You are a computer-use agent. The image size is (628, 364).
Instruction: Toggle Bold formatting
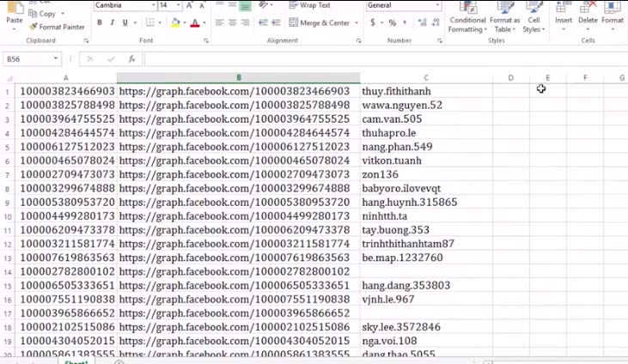[x=100, y=23]
